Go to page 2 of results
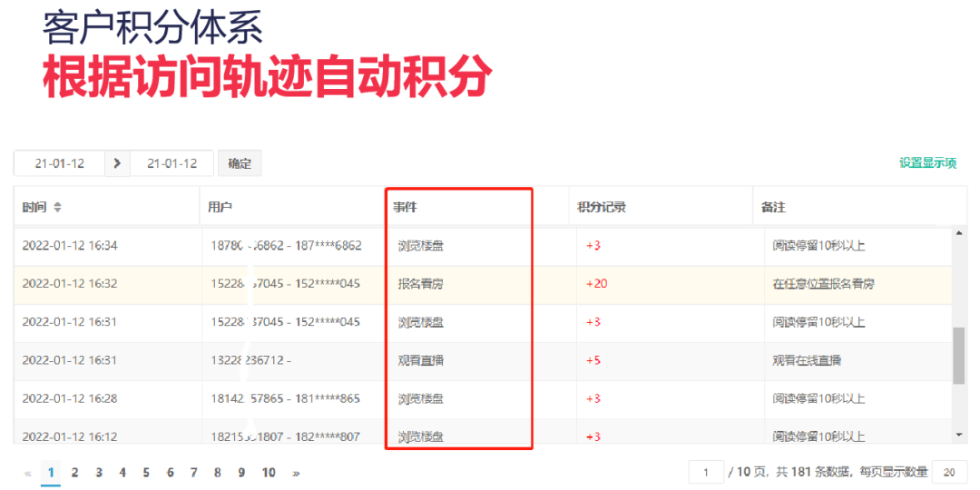 (74, 473)
